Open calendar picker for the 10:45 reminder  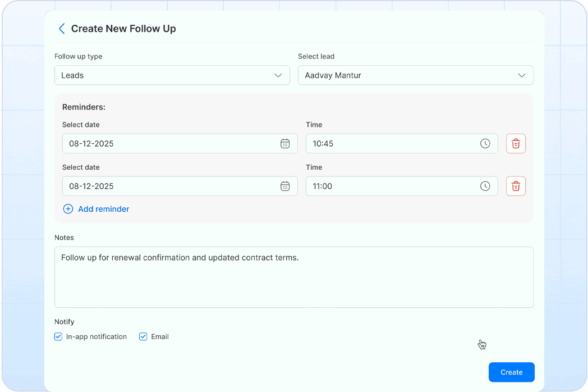[285, 143]
